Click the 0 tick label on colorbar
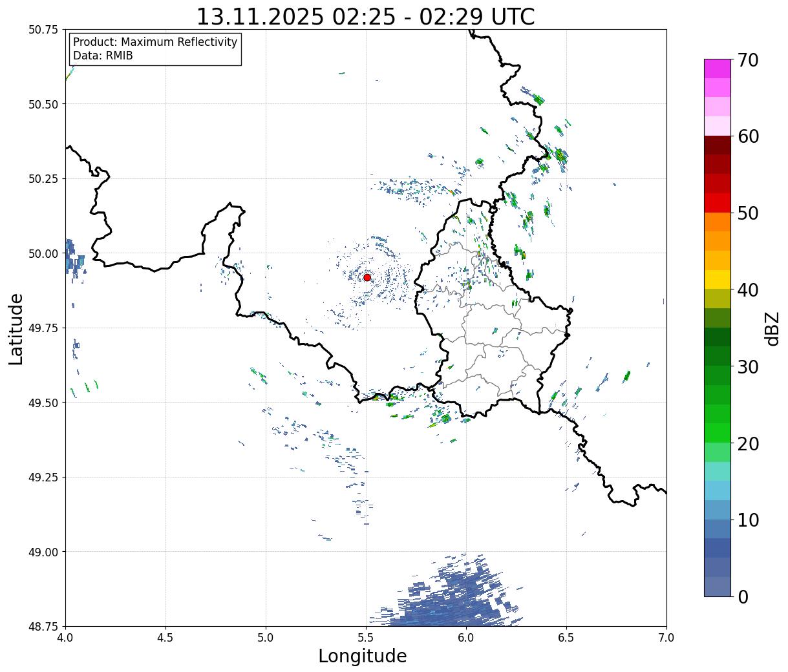 click(743, 596)
